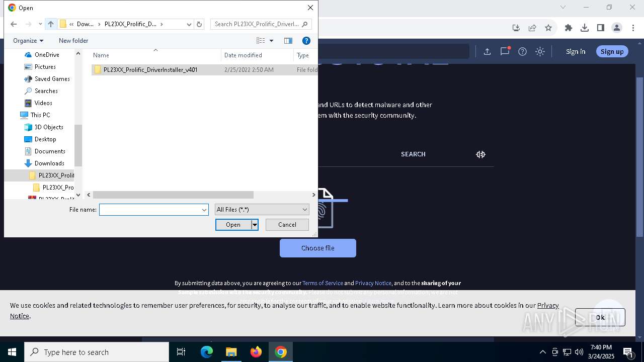Show the preview pane

tap(288, 41)
